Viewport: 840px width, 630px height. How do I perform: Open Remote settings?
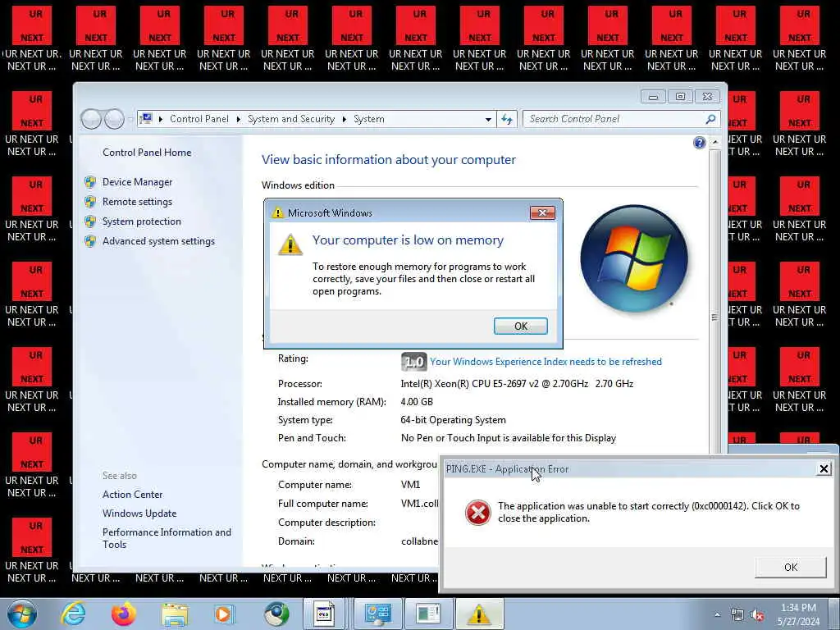[x=137, y=202]
